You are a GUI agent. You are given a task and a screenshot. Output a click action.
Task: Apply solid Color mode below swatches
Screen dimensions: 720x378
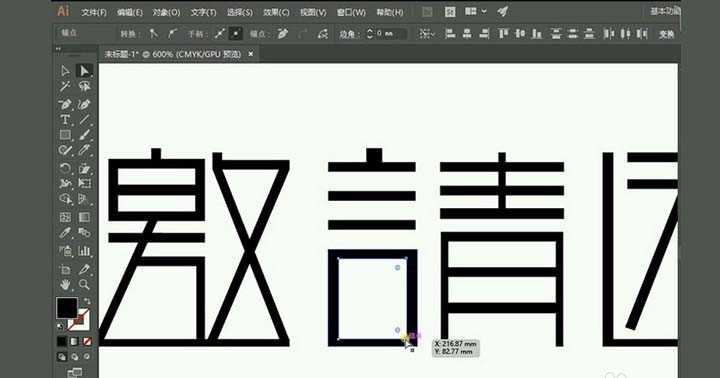coord(62,342)
